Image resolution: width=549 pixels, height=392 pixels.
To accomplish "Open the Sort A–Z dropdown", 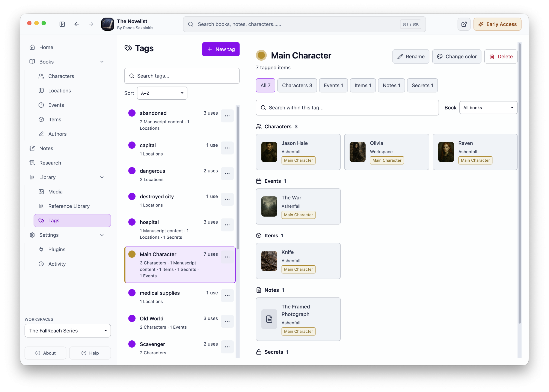I will pos(162,93).
